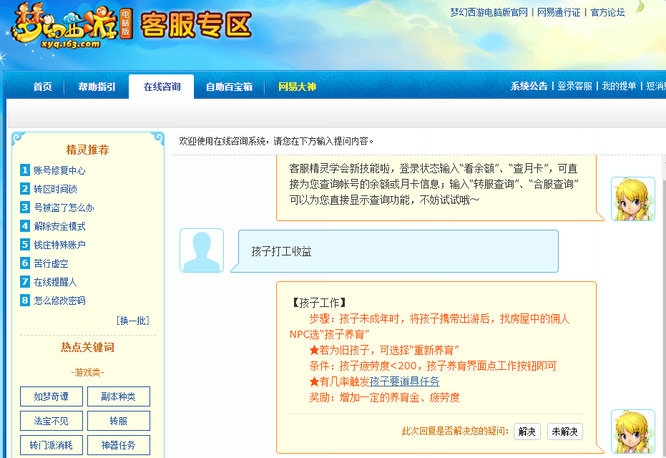This screenshot has height=458, width=666.
Task: Click the 精灵推荐 panel heading
Action: point(87,150)
